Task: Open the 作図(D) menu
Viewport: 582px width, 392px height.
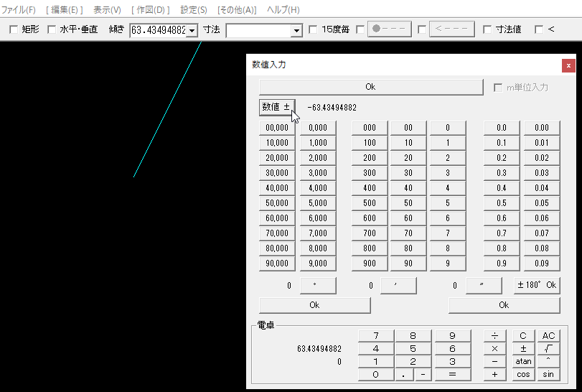Action: 150,9
